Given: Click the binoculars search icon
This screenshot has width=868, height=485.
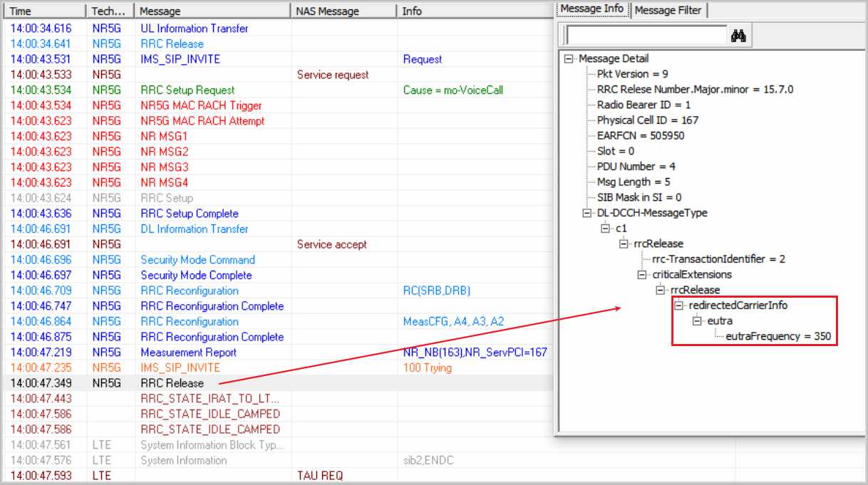Looking at the screenshot, I should (738, 36).
